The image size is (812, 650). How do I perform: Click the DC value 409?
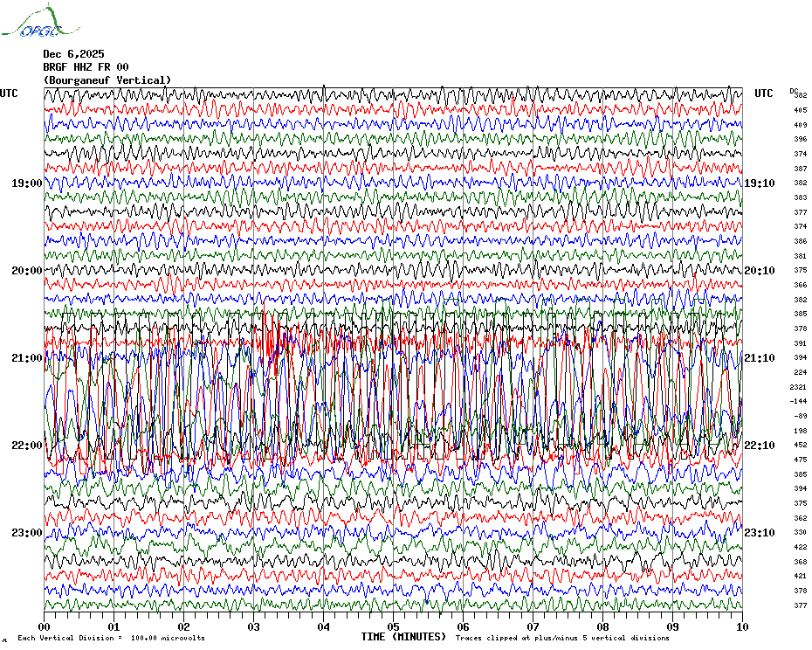(x=801, y=125)
